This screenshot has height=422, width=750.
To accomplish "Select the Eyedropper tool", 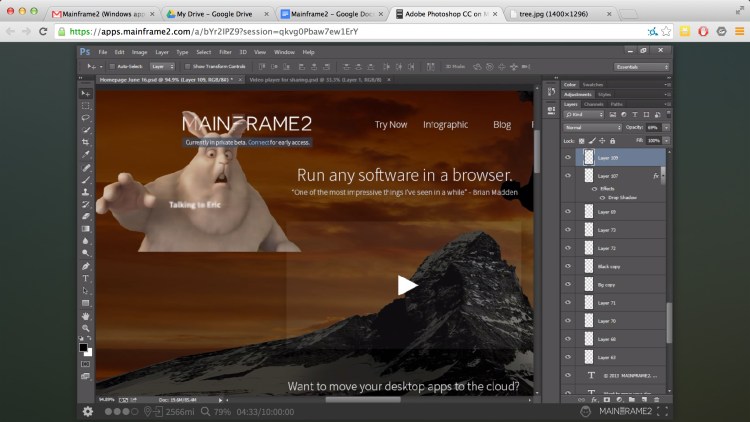I will (x=86, y=155).
